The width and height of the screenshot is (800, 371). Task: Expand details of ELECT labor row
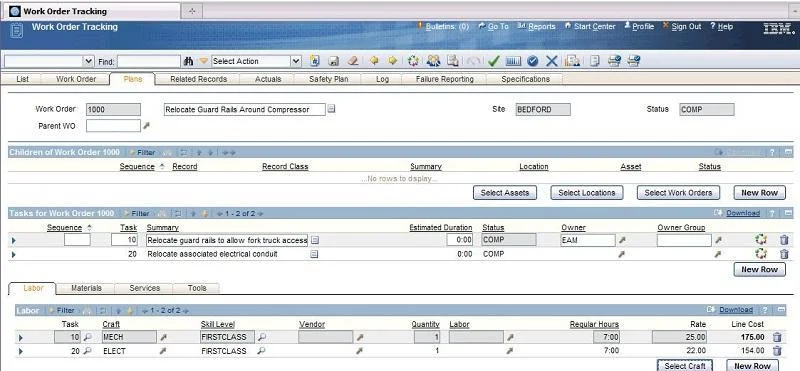click(20, 351)
